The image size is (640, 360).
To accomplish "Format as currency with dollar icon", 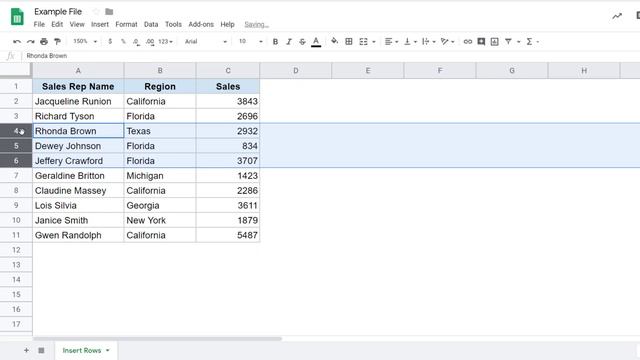I will (110, 42).
